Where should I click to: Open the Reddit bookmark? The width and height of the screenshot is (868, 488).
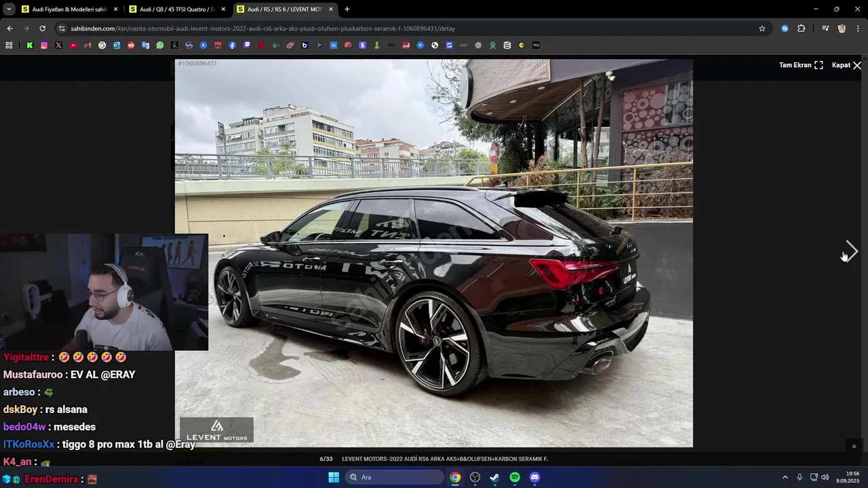click(x=131, y=45)
